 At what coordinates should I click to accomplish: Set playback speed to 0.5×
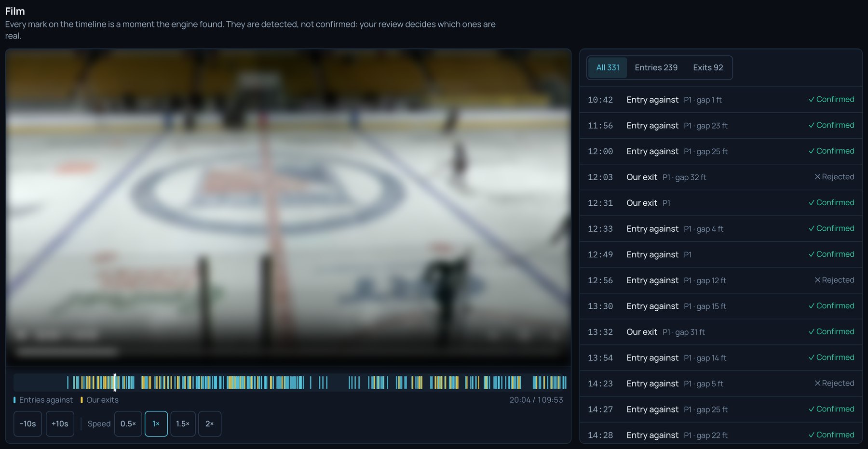[128, 424]
